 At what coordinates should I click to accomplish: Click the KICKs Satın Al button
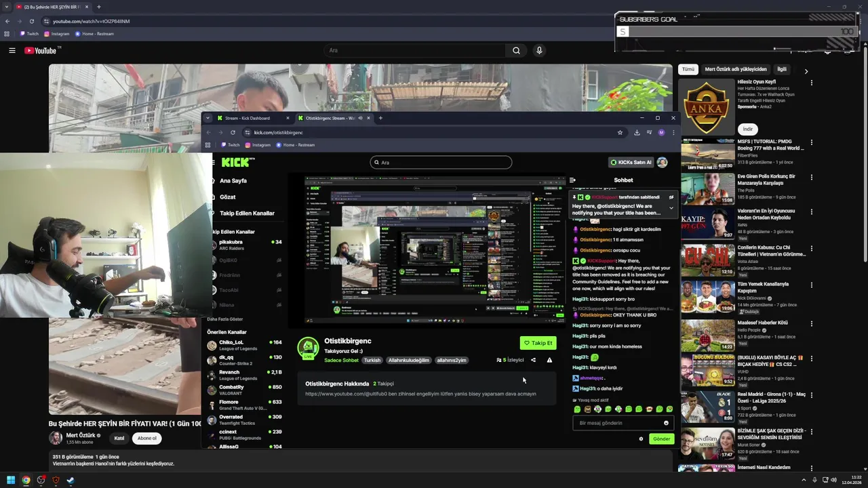pos(631,163)
